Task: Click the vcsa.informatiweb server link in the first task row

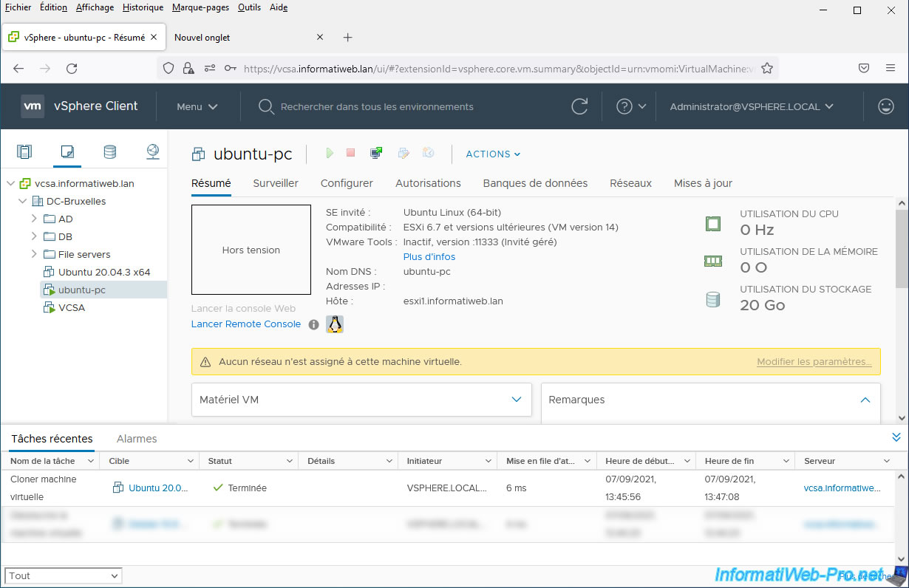Action: pos(842,488)
